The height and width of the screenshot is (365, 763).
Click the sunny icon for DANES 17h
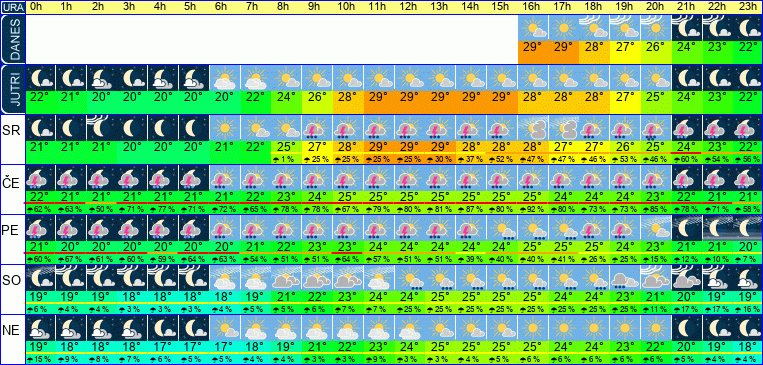click(564, 28)
